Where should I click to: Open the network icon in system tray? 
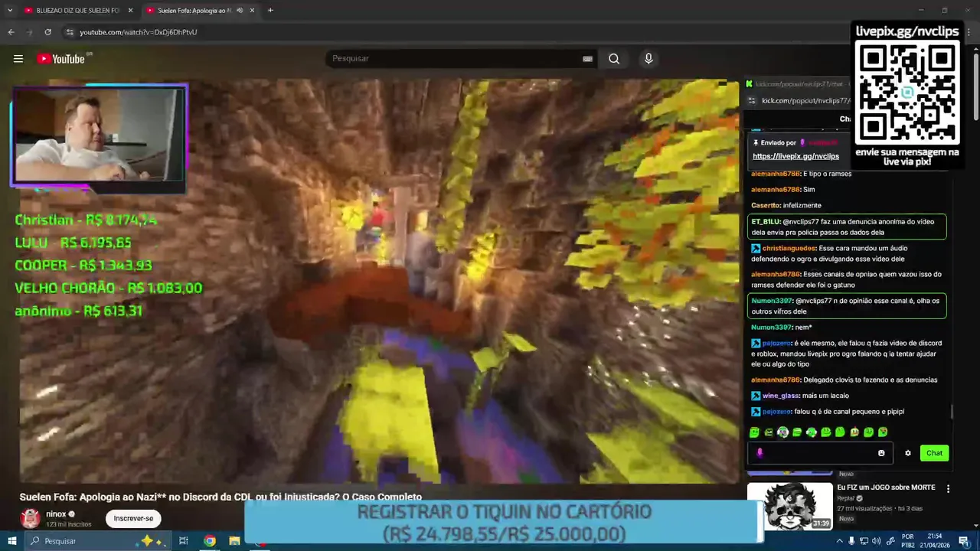pyautogui.click(x=864, y=541)
